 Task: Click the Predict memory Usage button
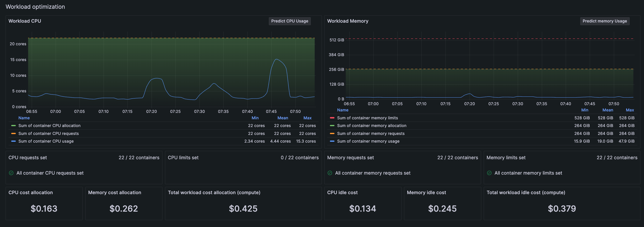605,21
